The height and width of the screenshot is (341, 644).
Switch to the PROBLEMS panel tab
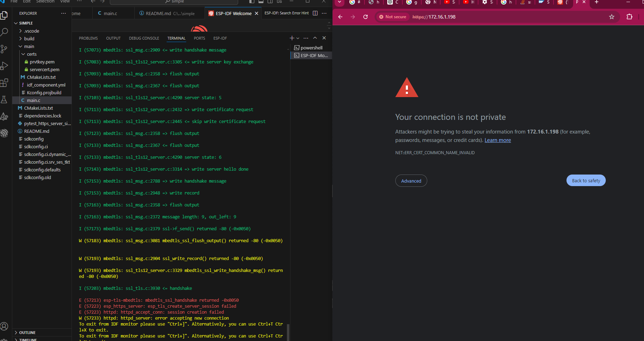click(88, 38)
